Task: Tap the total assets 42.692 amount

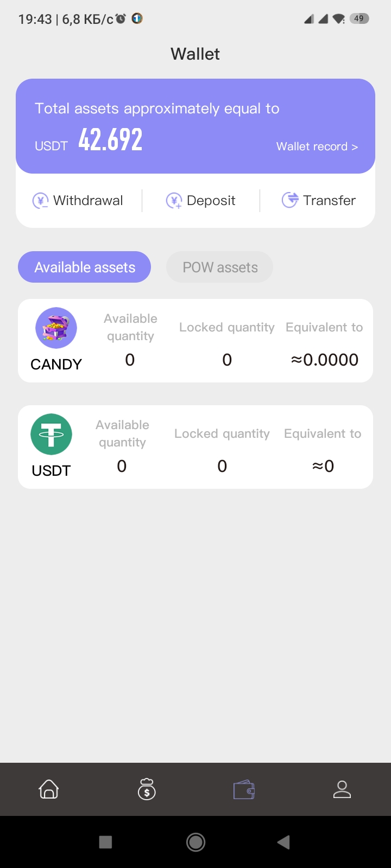Action: pyautogui.click(x=110, y=140)
